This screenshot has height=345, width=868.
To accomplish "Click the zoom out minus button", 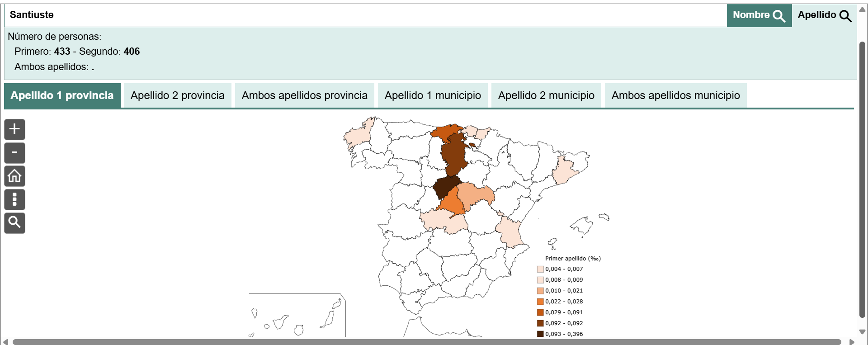I will (14, 153).
